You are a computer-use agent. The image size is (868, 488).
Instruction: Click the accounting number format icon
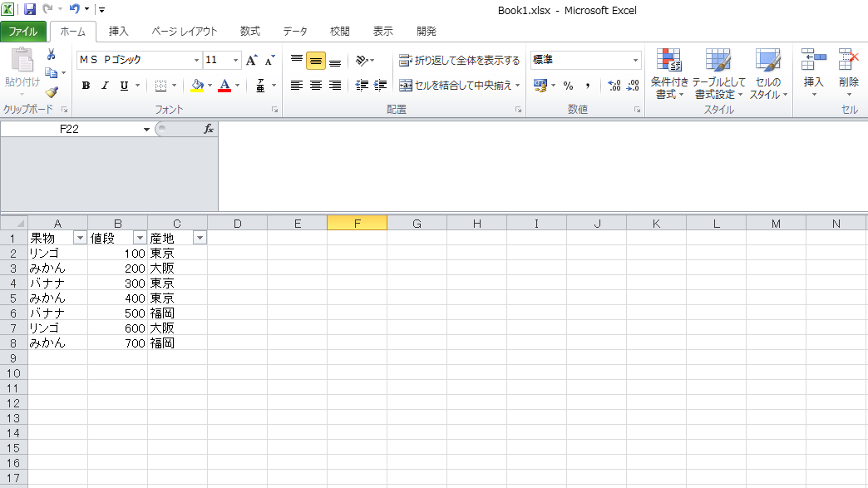540,85
